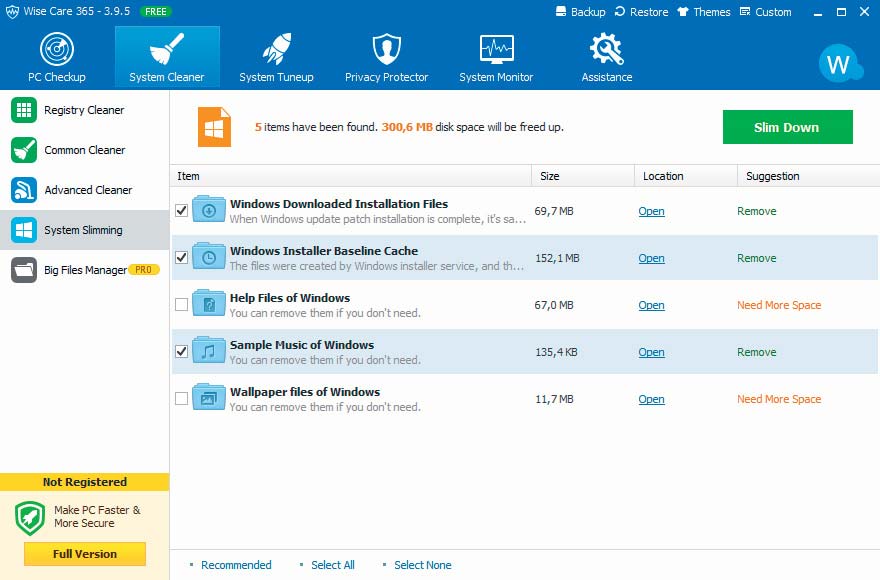
Task: Click the 69,7 MB size value
Action: point(554,211)
